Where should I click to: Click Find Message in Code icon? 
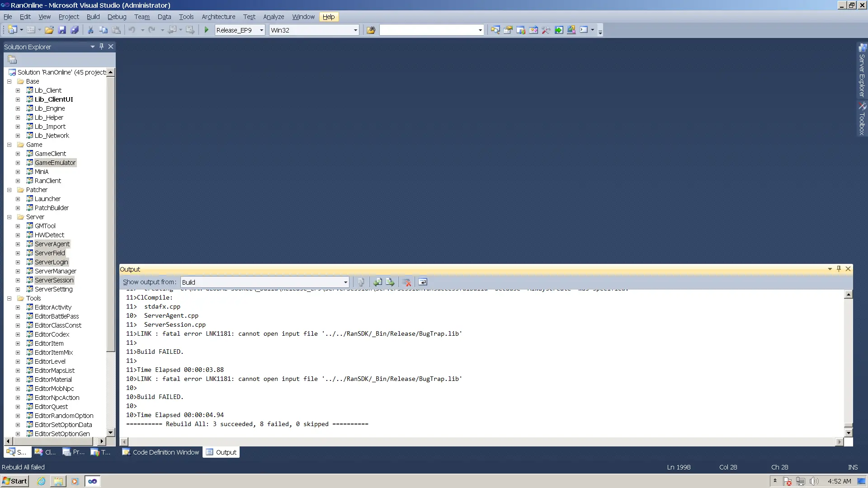point(361,282)
